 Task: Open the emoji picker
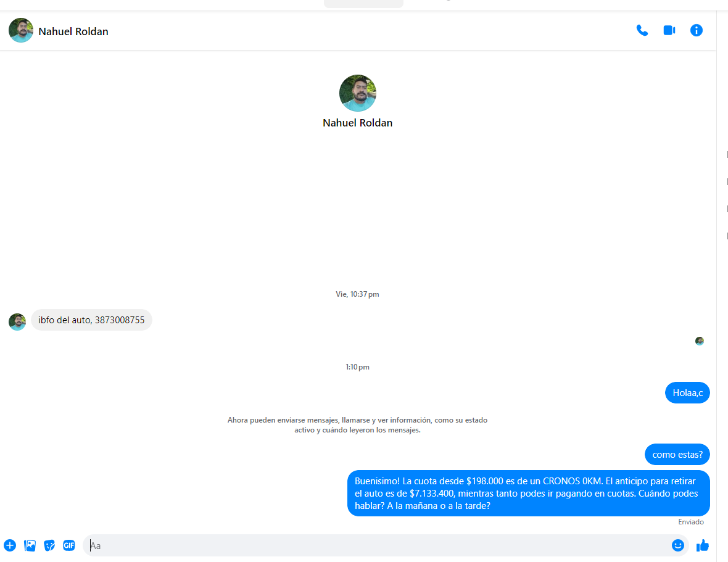click(677, 545)
